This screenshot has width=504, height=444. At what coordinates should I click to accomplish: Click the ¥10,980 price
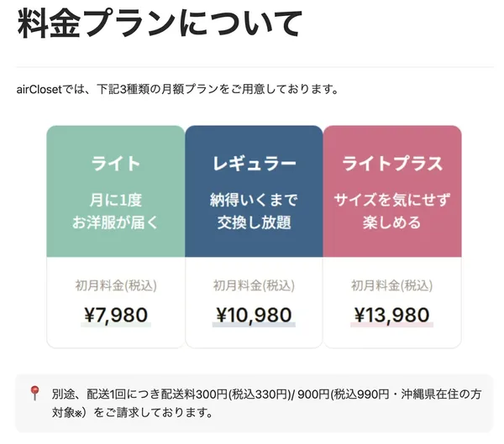click(254, 315)
